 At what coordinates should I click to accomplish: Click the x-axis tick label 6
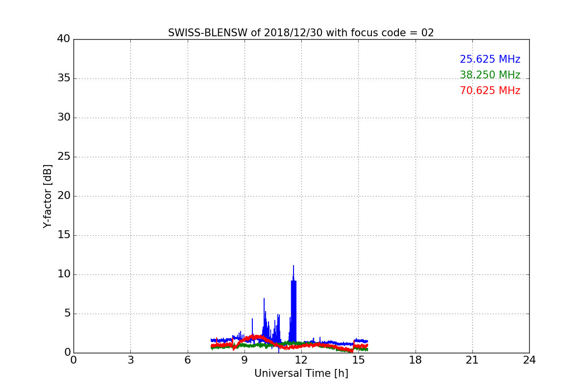[187, 360]
